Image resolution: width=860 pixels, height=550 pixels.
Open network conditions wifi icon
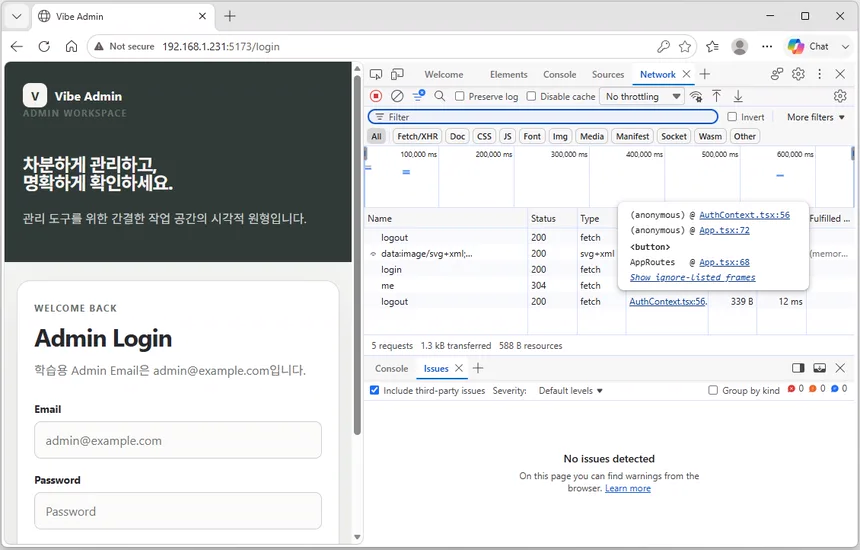coord(696,97)
